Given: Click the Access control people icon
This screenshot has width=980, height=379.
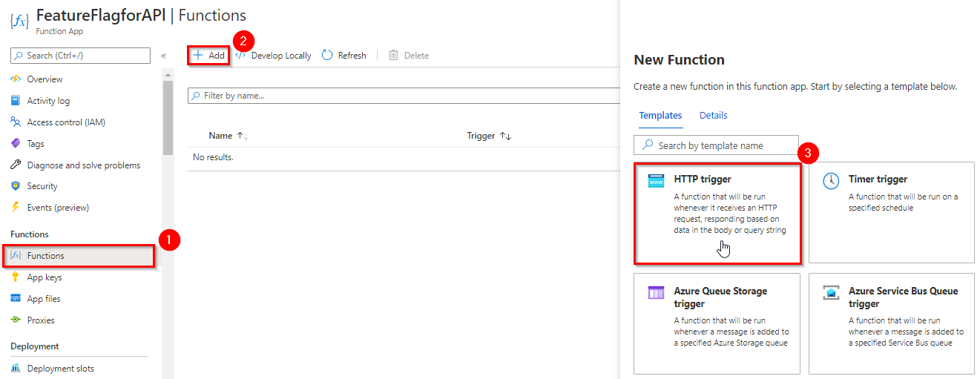Looking at the screenshot, I should coord(16,122).
